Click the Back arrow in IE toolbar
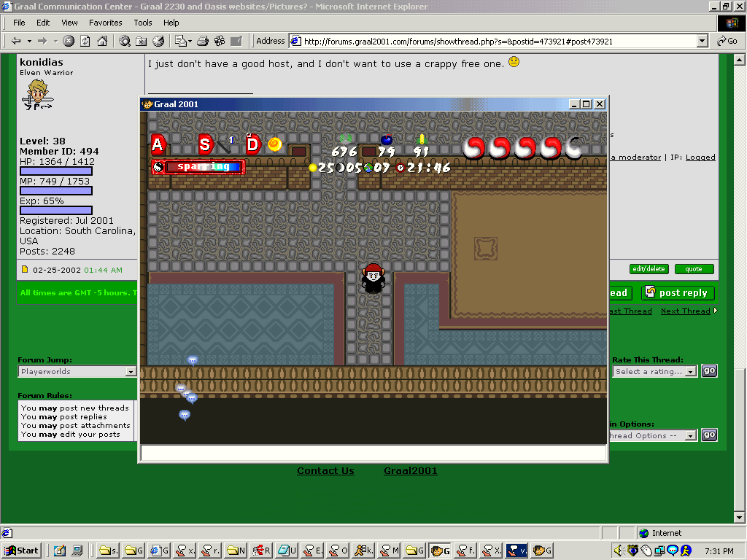Image resolution: width=747 pixels, height=560 pixels. point(16,41)
